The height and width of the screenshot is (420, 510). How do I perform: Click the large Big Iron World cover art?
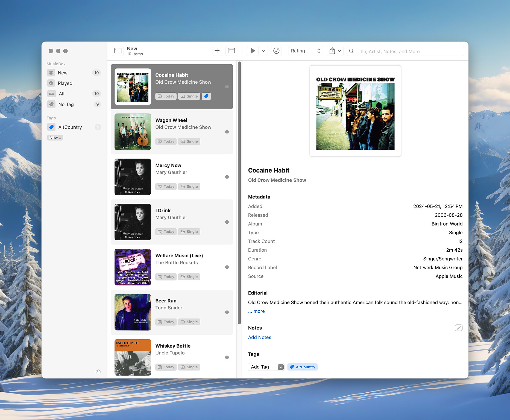click(x=355, y=111)
